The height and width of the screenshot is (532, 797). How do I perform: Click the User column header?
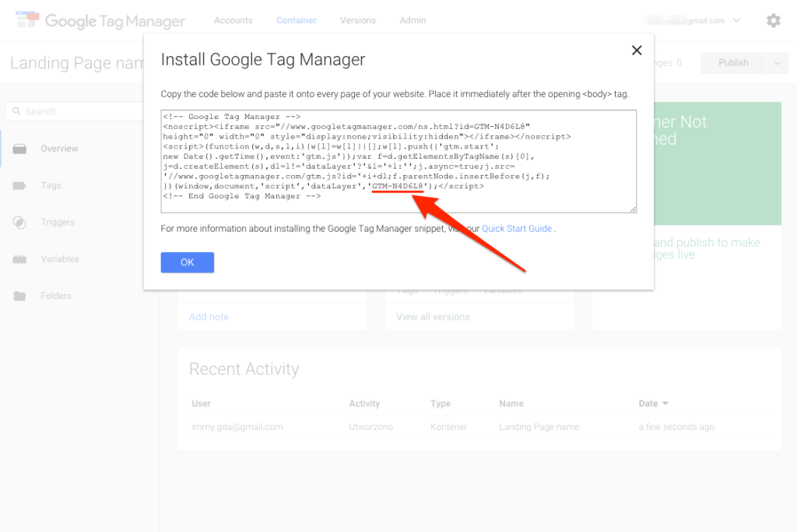pos(202,404)
